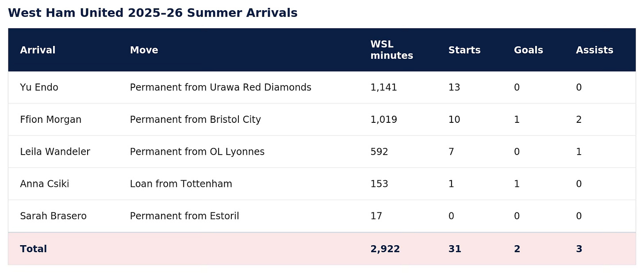This screenshot has width=644, height=273.
Task: Select the Goals column header
Action: pyautogui.click(x=528, y=50)
